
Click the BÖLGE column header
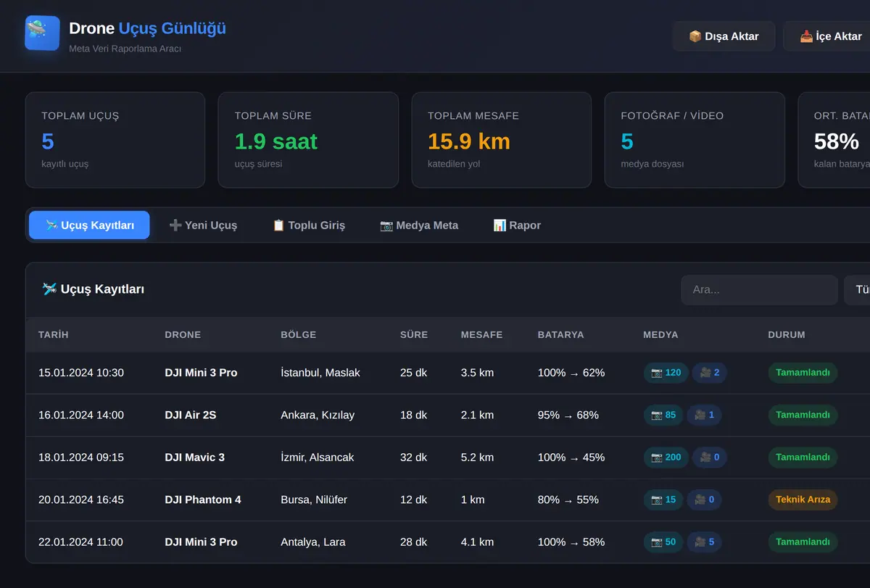299,335
